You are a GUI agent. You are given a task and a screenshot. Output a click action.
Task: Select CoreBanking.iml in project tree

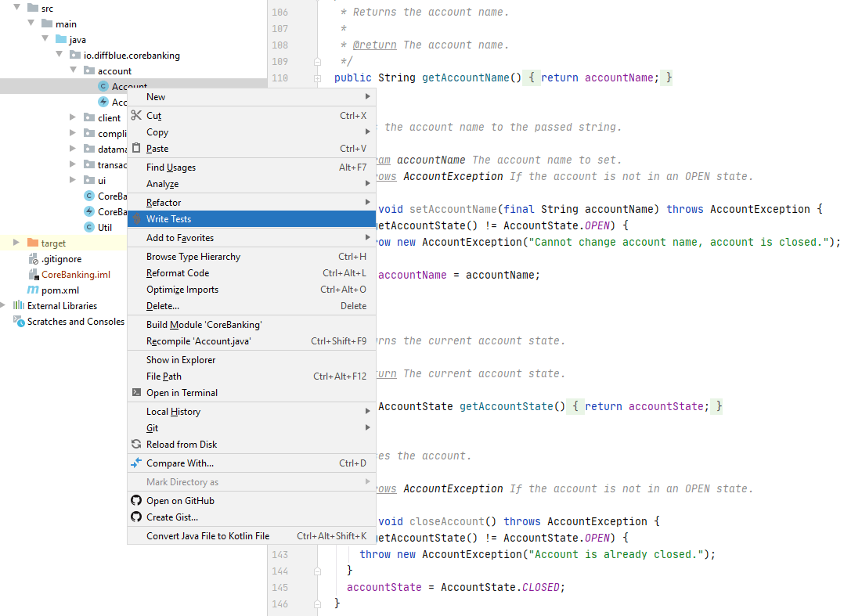pos(76,274)
